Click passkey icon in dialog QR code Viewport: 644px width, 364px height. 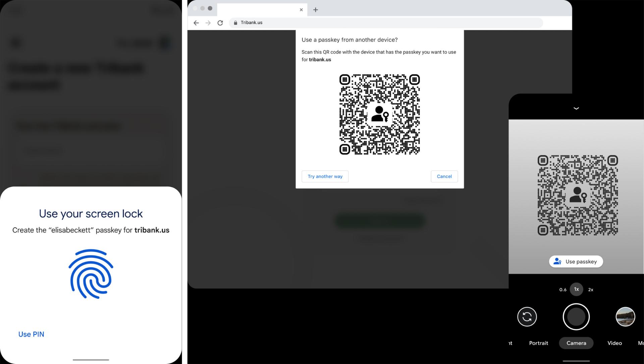click(x=380, y=114)
